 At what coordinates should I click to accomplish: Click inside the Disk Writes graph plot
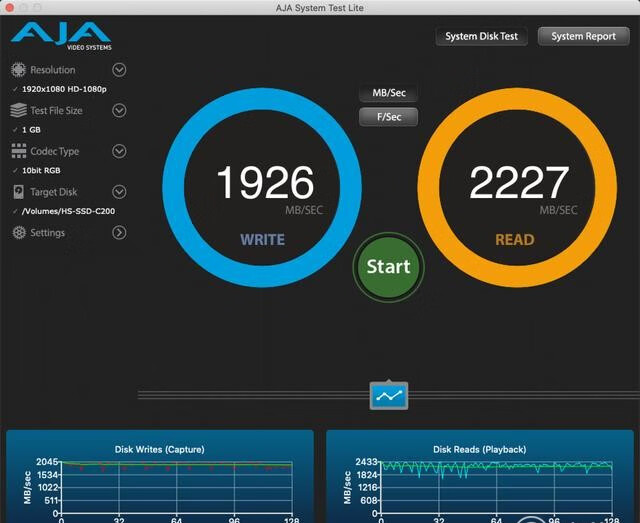coord(177,488)
